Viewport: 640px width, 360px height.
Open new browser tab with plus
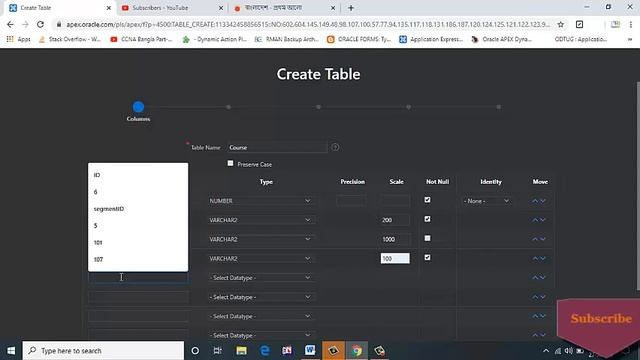pyautogui.click(x=351, y=8)
